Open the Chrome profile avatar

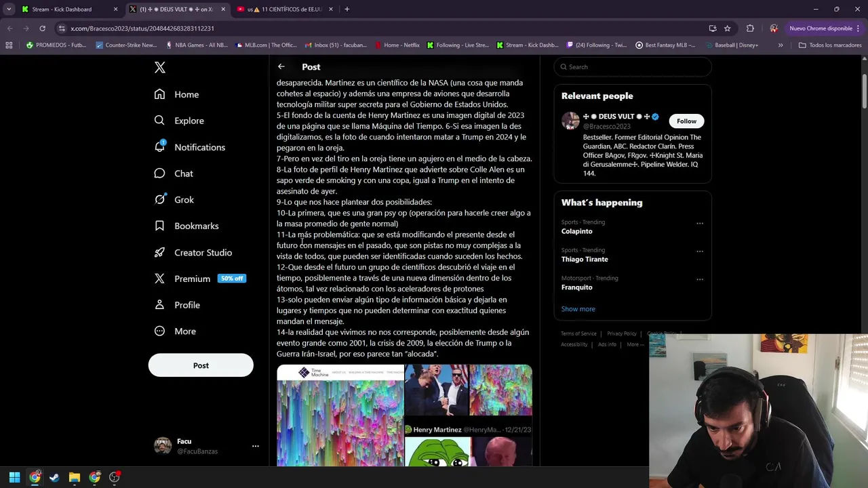click(774, 28)
